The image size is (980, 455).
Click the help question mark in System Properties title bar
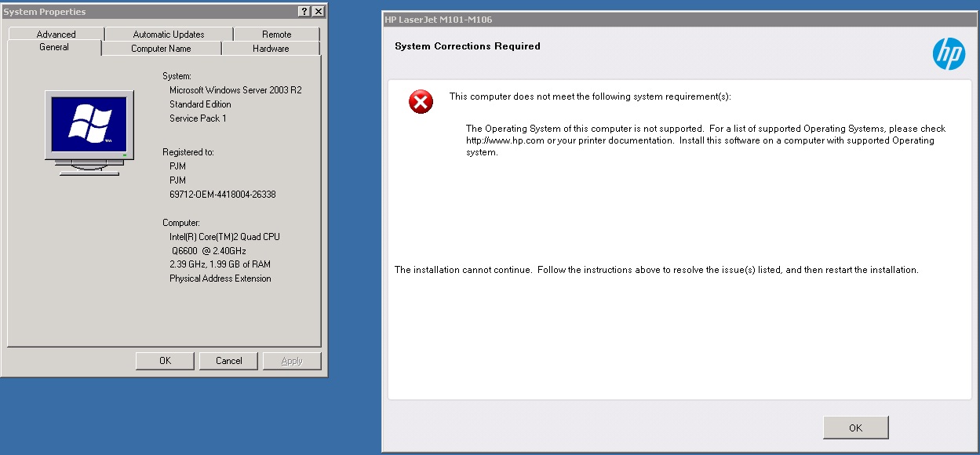coord(304,12)
